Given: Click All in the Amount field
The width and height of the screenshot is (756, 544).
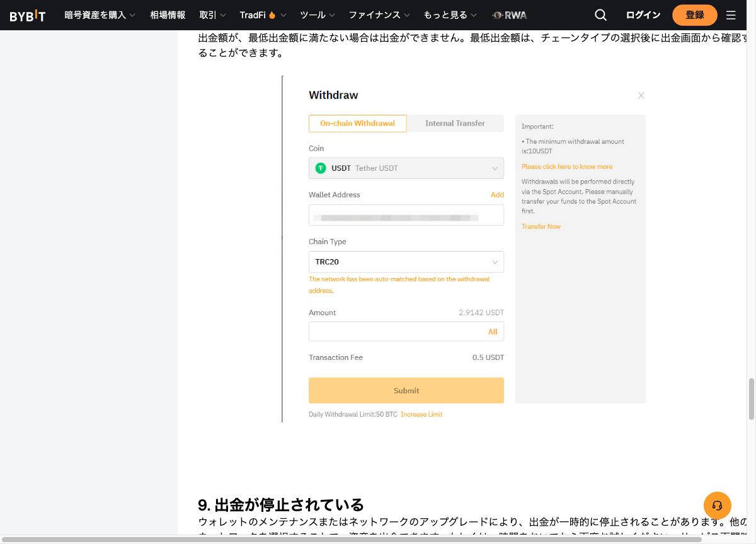Looking at the screenshot, I should click(493, 332).
